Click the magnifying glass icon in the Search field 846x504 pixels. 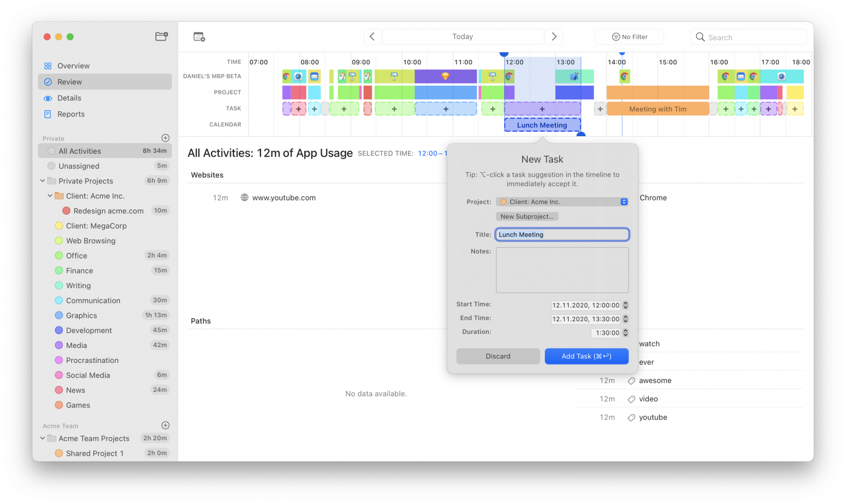pos(700,37)
